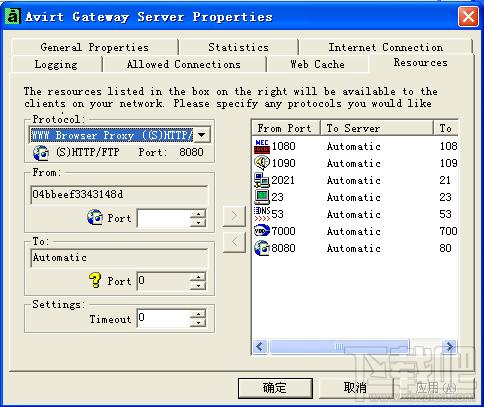Increase the To Port value
Image resolution: width=484 pixels, height=407 pixels.
tap(198, 277)
